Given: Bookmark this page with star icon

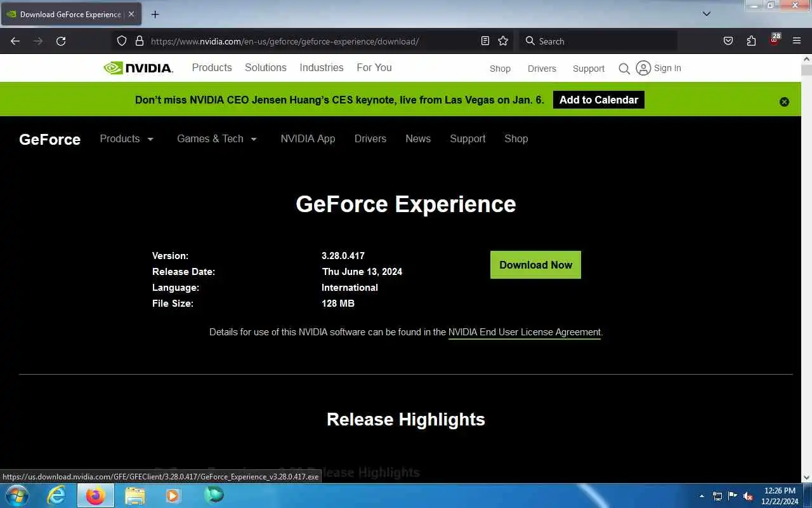Looking at the screenshot, I should pyautogui.click(x=503, y=41).
